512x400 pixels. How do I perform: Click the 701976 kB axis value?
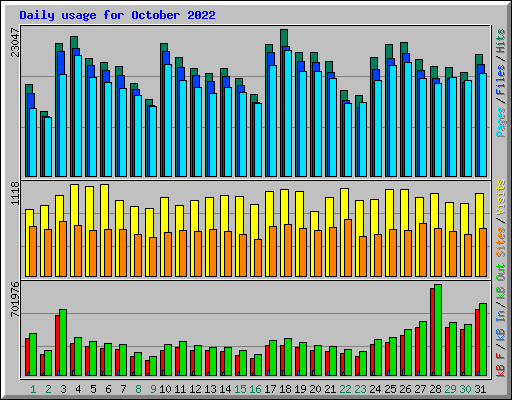pyautogui.click(x=16, y=299)
